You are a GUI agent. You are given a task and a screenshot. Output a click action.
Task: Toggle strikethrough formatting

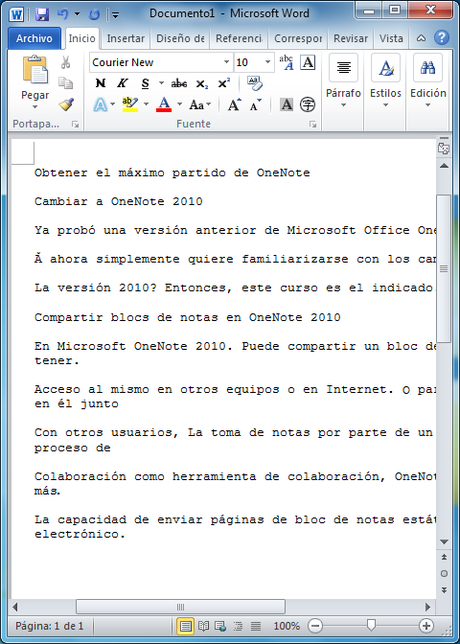179,83
